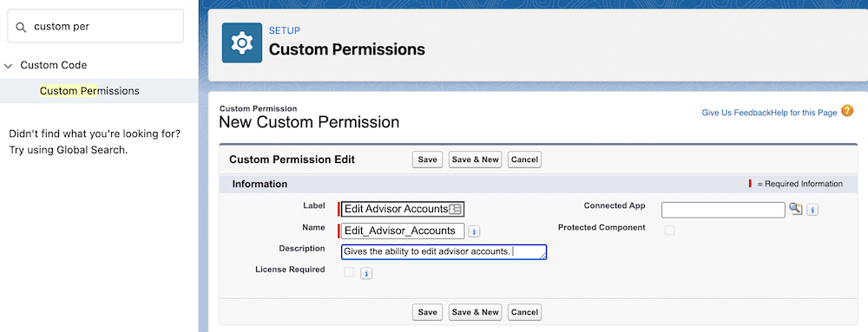
Task: Click the info icon next to License Required
Action: pos(366,273)
